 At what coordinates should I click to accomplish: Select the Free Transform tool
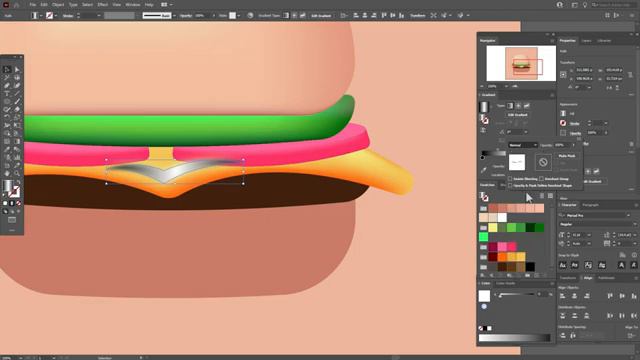17,125
